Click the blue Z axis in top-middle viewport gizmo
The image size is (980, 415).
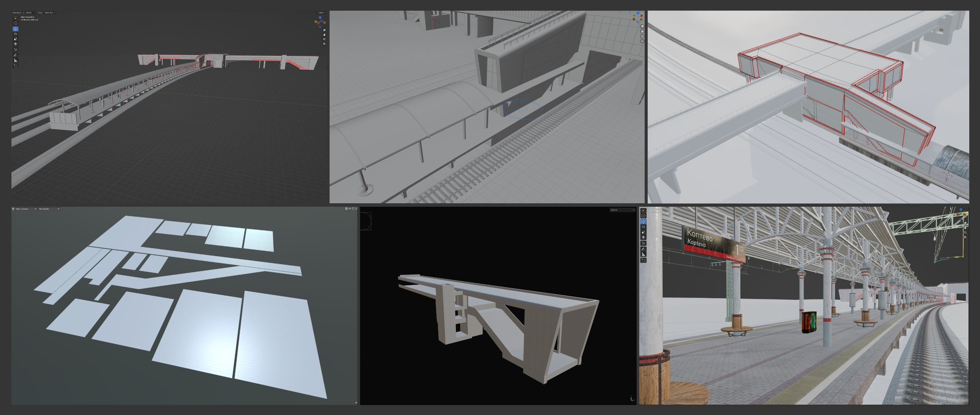click(x=638, y=13)
